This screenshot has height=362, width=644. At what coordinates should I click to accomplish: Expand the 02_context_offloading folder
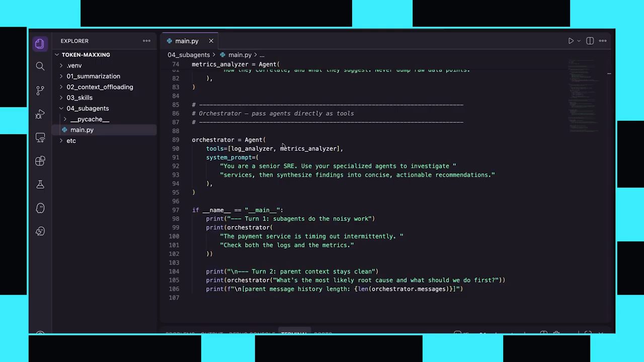(61, 87)
